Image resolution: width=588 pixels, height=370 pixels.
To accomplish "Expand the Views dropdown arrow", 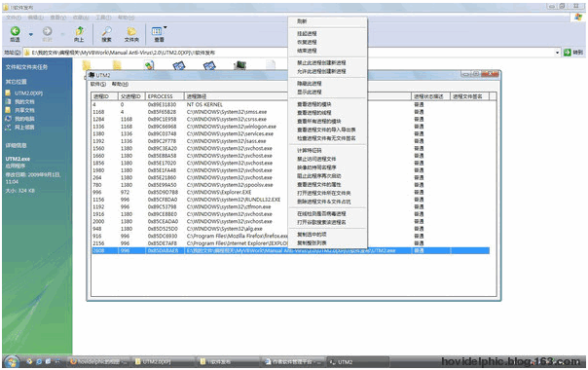I will point(165,27).
